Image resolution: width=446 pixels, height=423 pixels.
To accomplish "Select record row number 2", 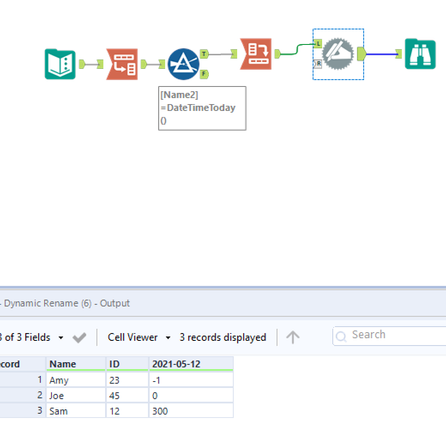I will [22, 395].
